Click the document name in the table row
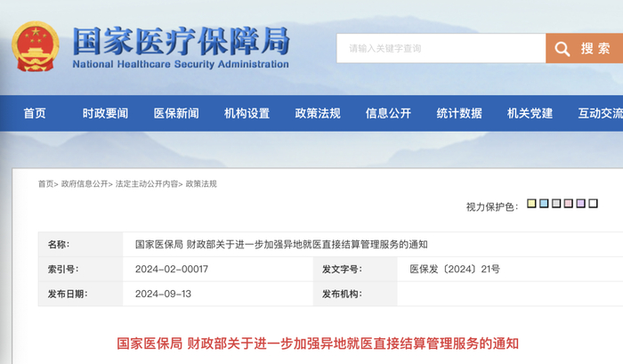This screenshot has width=623, height=364. [x=281, y=245]
